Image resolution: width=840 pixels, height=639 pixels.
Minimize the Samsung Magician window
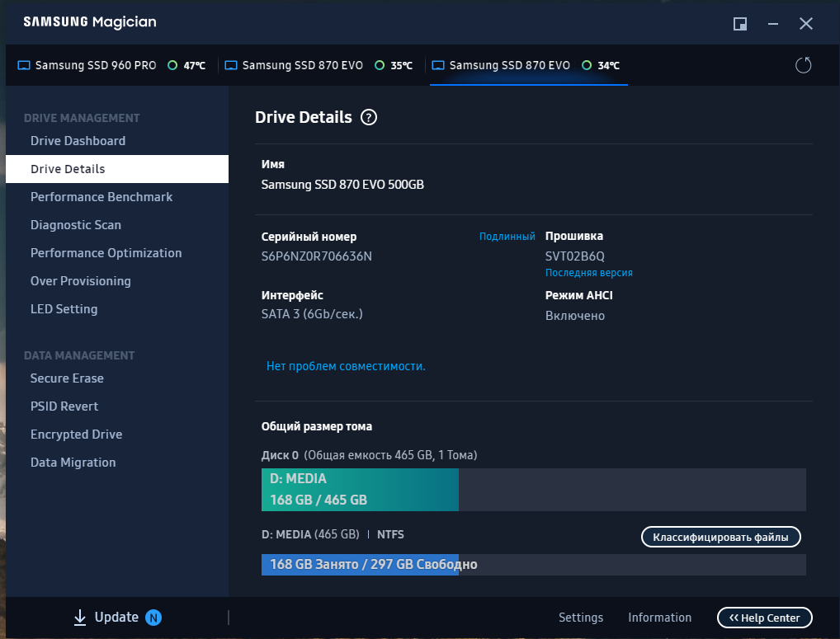(772, 24)
